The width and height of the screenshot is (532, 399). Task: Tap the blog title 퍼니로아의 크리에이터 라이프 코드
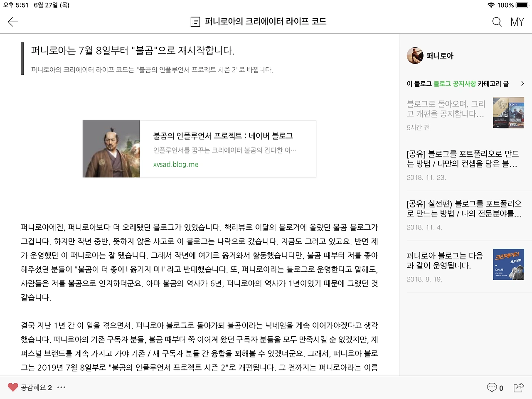pos(266,22)
